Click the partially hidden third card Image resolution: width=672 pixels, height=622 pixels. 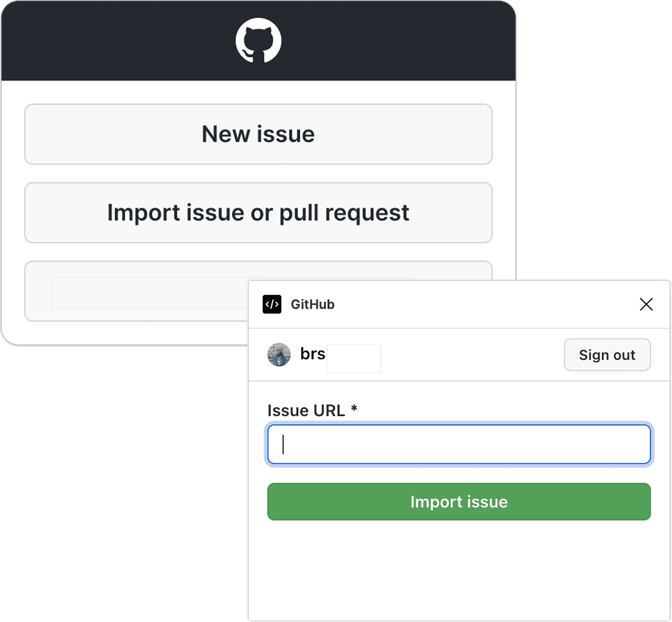pyautogui.click(x=136, y=291)
